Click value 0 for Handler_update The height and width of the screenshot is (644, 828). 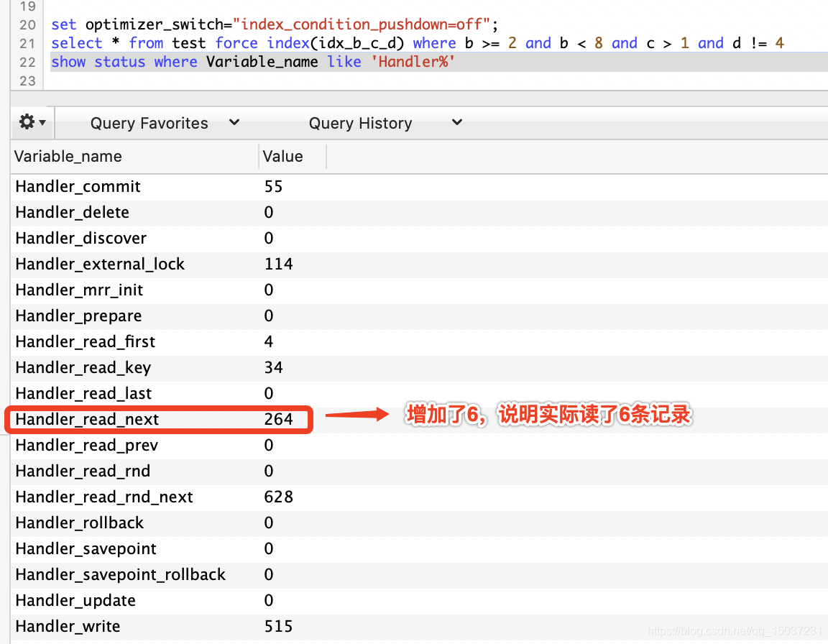tap(269, 600)
